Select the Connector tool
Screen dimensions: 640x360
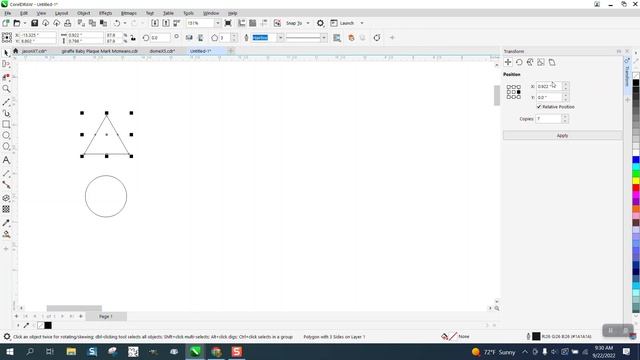(6, 184)
